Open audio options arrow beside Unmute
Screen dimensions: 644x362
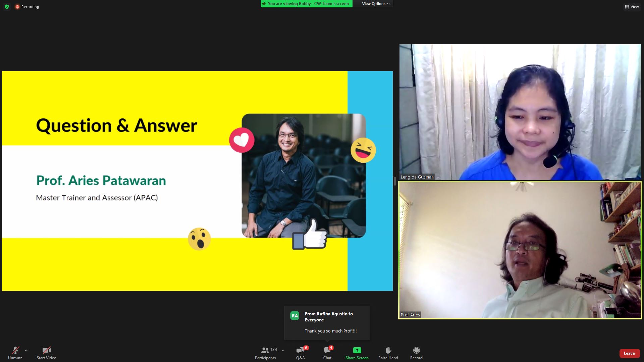coord(26,350)
